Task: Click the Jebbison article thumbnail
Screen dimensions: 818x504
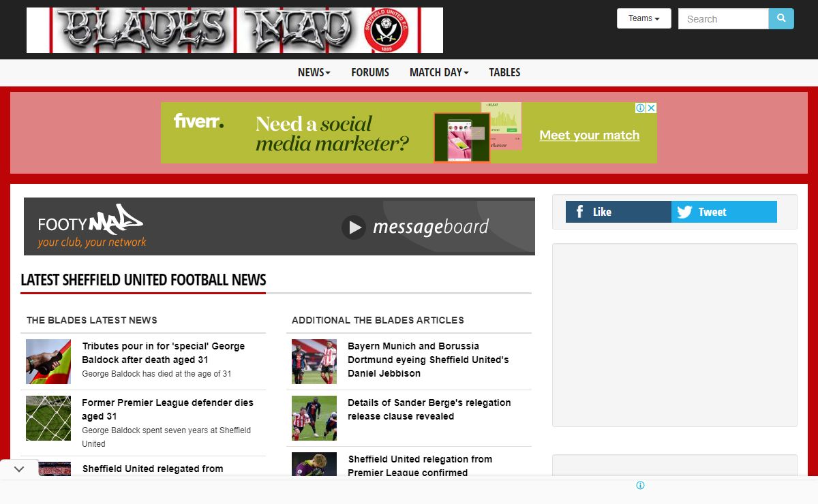Action: click(x=314, y=362)
